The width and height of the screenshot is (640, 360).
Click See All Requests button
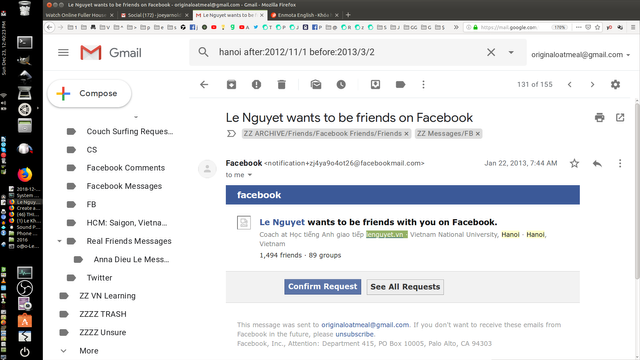[405, 287]
